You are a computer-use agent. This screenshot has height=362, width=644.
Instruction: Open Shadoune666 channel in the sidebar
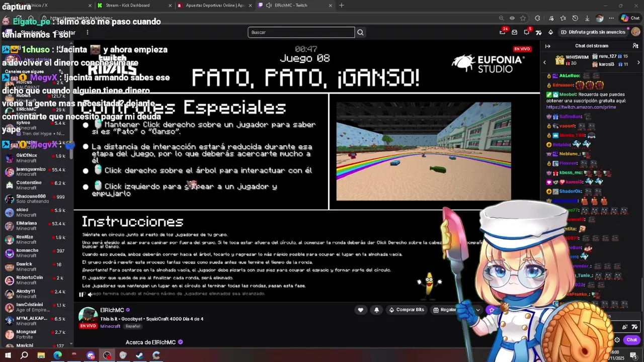click(x=36, y=199)
